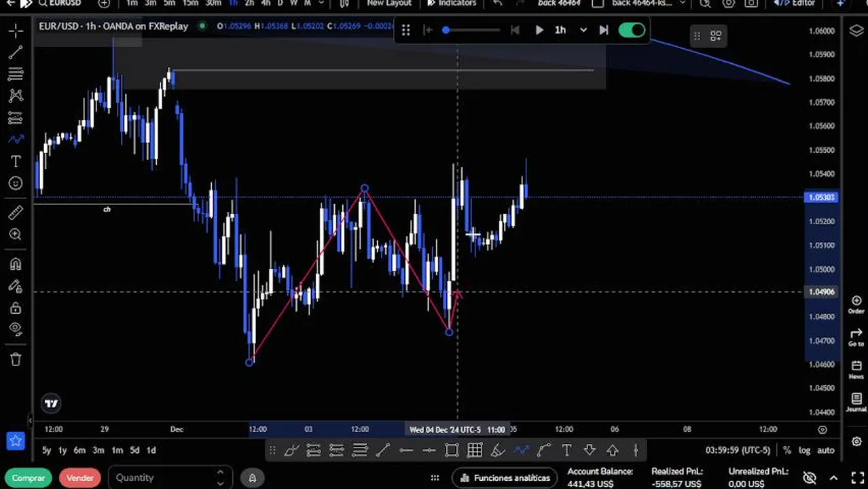Select the 5y date range
This screenshot has width=868, height=489.
46,450
